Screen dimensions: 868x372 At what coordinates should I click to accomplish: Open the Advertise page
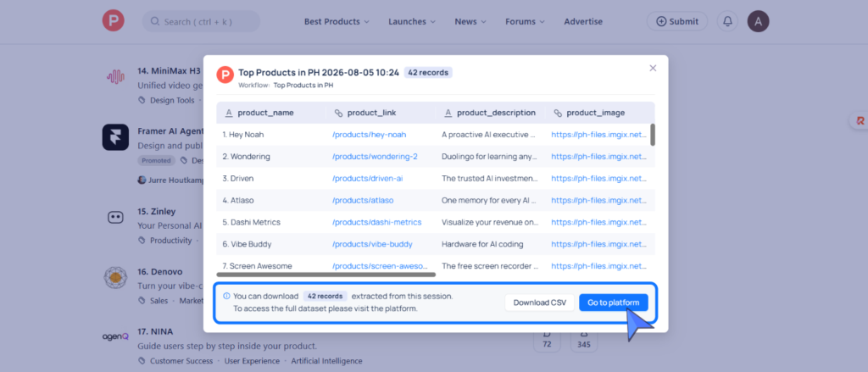[x=583, y=21]
